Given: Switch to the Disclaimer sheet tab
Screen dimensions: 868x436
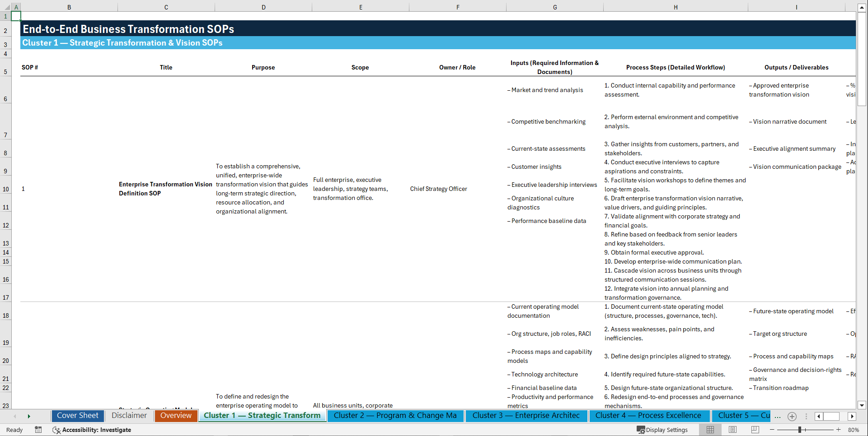Looking at the screenshot, I should click(129, 415).
